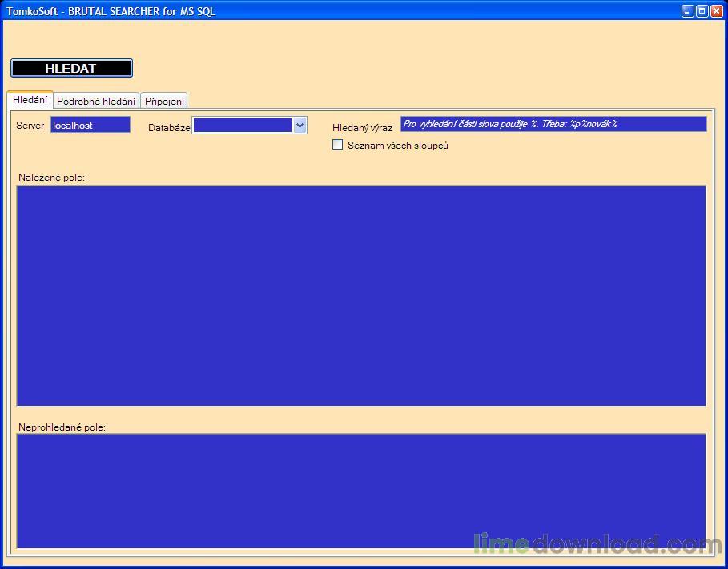The height and width of the screenshot is (569, 728).
Task: Click inside the Databáze combo box field
Action: 242,125
